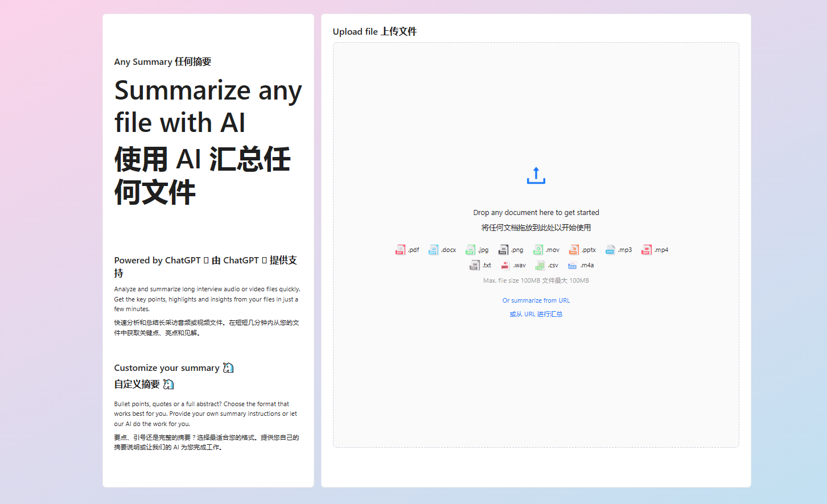The height and width of the screenshot is (504, 827).
Task: Click the .pdf file type icon
Action: point(400,250)
